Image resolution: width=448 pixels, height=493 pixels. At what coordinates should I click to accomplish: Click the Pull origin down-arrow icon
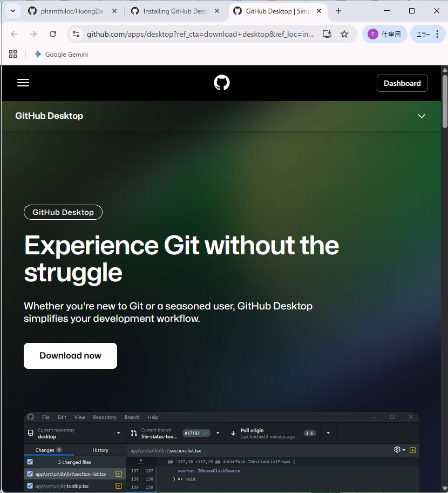coord(233,433)
